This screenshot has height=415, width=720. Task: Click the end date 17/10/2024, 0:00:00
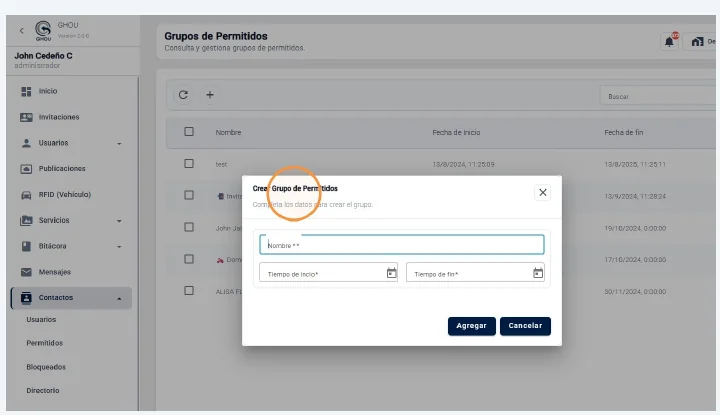(635, 260)
